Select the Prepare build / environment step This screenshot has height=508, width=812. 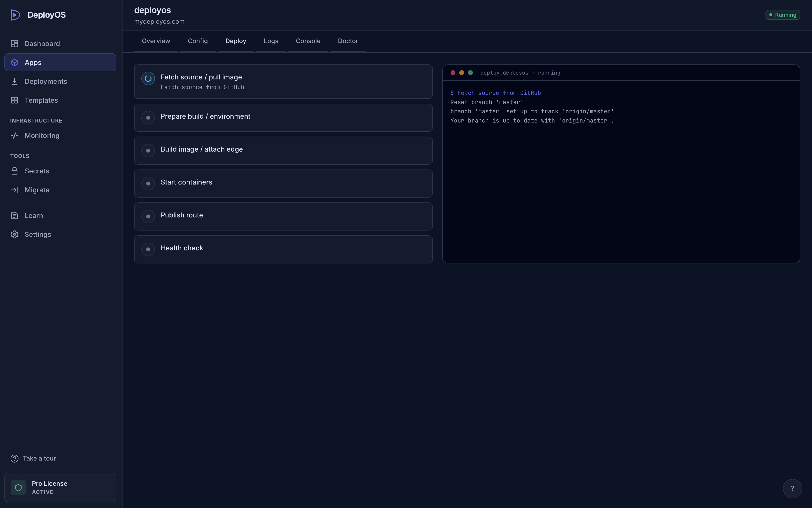(283, 118)
